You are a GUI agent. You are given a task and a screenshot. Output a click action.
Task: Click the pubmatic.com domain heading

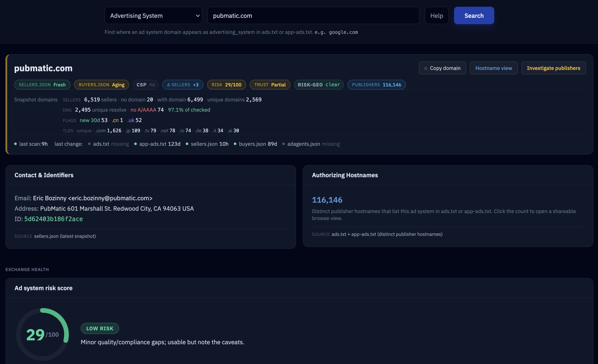tap(43, 68)
